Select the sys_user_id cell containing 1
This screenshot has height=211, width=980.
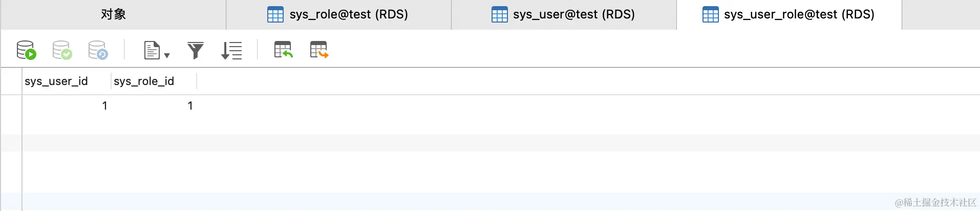[67, 106]
